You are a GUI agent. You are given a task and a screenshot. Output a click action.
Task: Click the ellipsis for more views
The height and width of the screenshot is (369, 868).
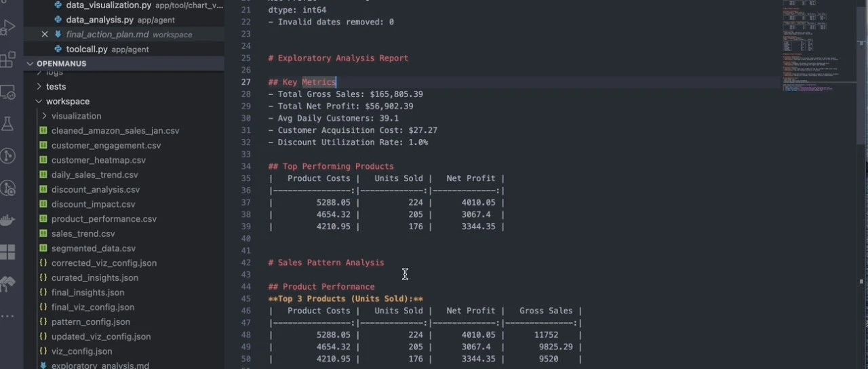coord(8,315)
